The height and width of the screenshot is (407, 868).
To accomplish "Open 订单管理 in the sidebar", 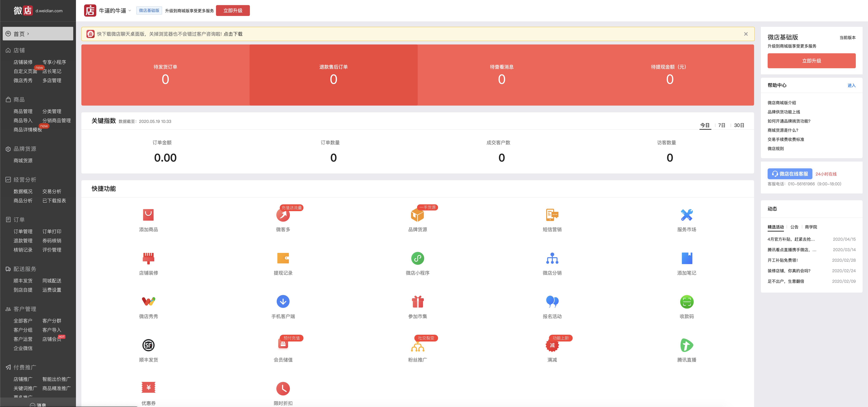I will click(x=23, y=232).
